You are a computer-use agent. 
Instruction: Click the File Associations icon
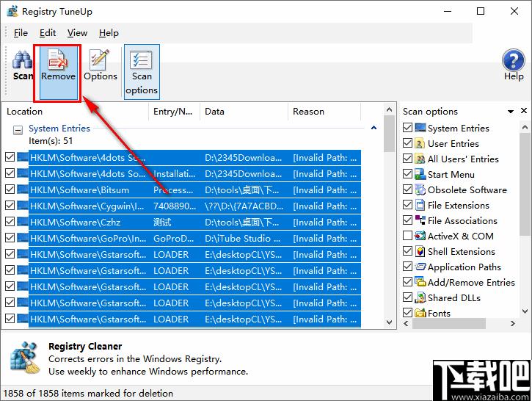[420, 220]
